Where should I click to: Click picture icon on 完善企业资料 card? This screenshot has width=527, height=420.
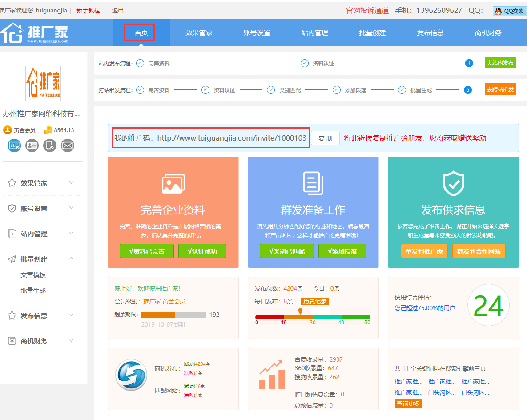click(173, 184)
